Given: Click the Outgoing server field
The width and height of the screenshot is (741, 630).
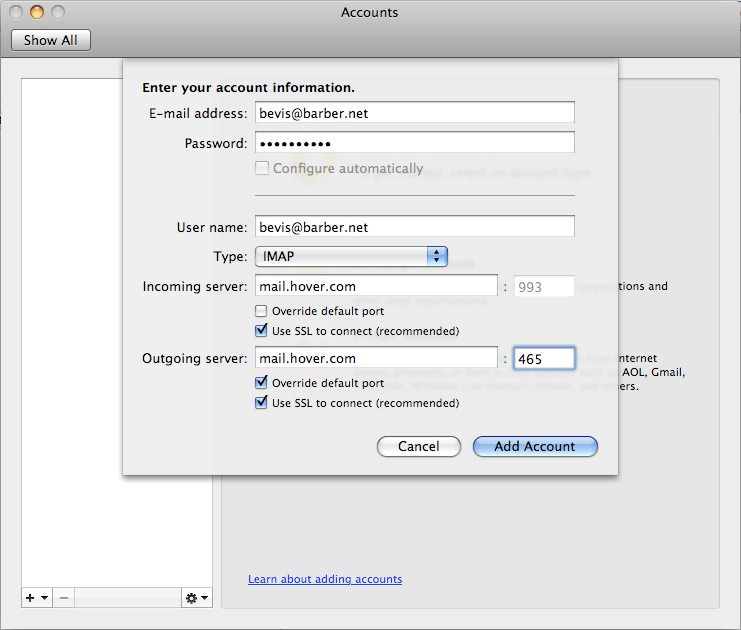Looking at the screenshot, I should click(x=376, y=358).
